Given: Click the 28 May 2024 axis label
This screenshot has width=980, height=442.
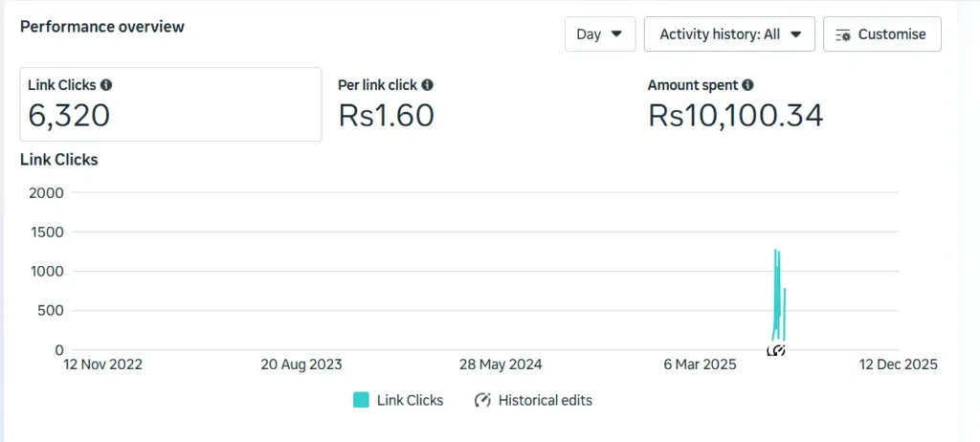Looking at the screenshot, I should (501, 365).
